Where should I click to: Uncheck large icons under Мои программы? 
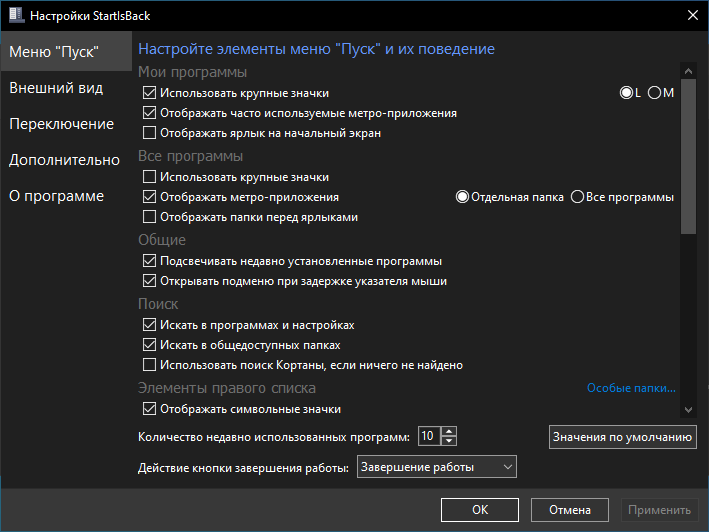[149, 93]
